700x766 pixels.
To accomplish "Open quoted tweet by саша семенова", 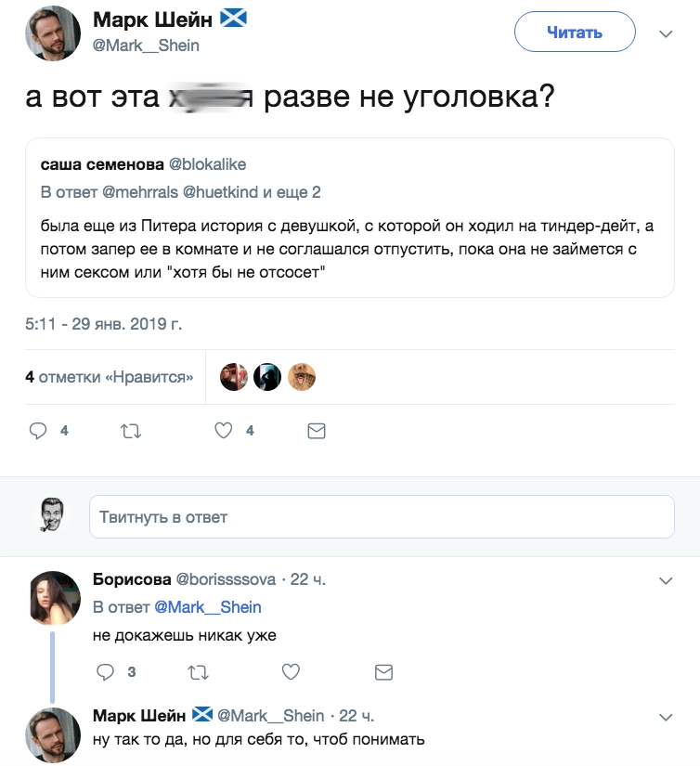I will pos(349,217).
